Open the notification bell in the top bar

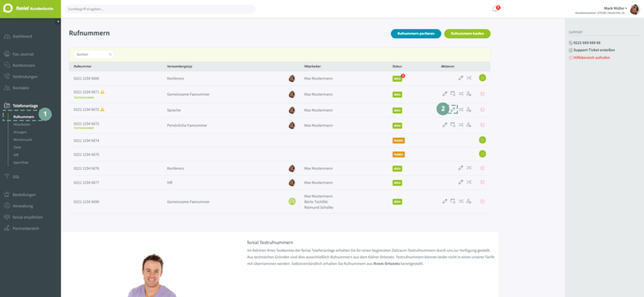(x=495, y=9)
